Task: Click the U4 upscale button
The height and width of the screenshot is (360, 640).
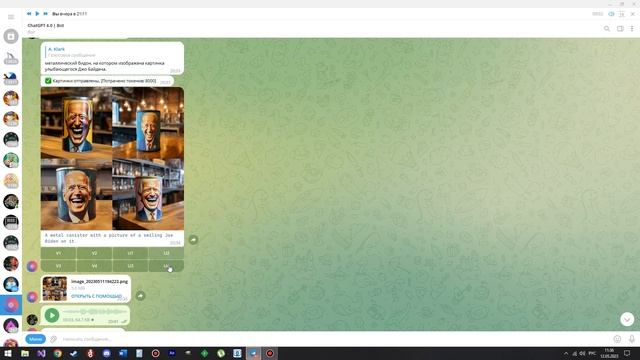Action: [166, 266]
